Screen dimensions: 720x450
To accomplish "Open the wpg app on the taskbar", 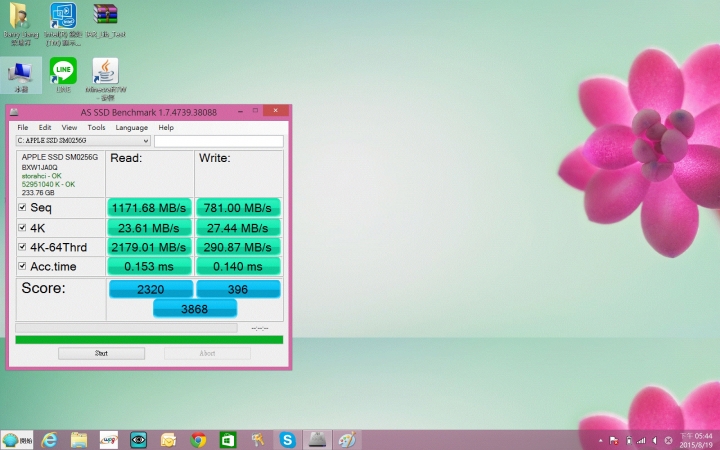I will pos(109,440).
